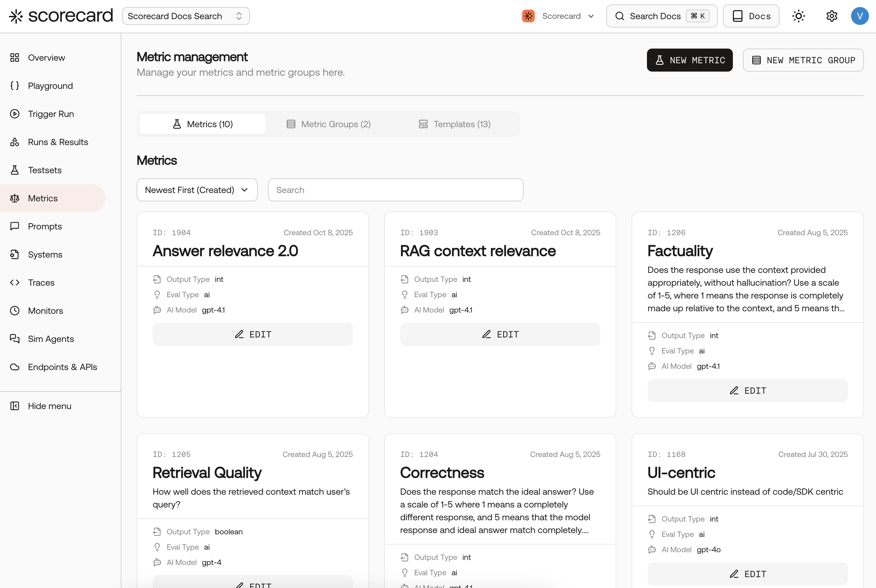
Task: Click the layout icon on Templates tab
Action: pyautogui.click(x=423, y=124)
